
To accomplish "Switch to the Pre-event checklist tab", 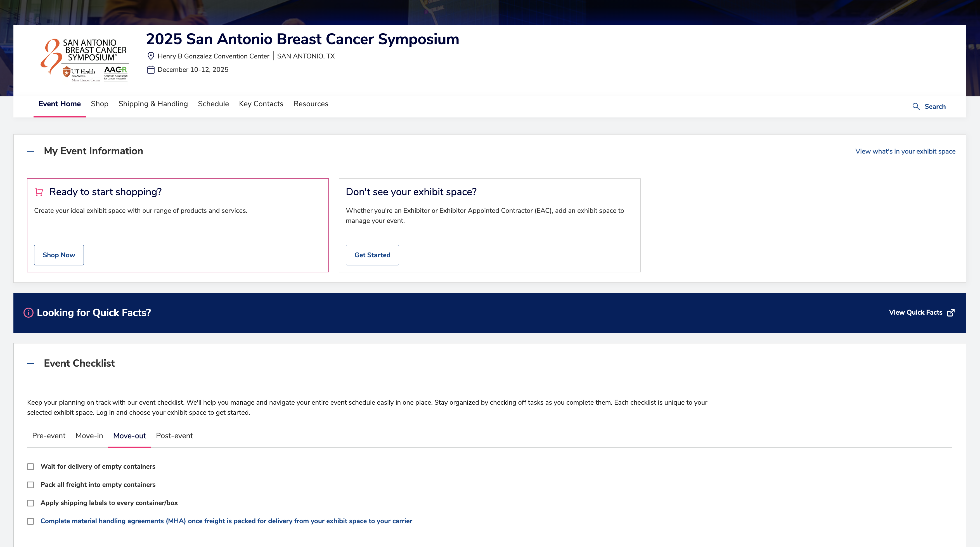I will 49,436.
